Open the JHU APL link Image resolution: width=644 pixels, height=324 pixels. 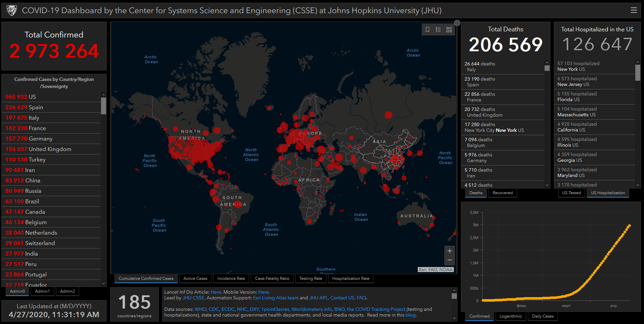click(x=318, y=298)
